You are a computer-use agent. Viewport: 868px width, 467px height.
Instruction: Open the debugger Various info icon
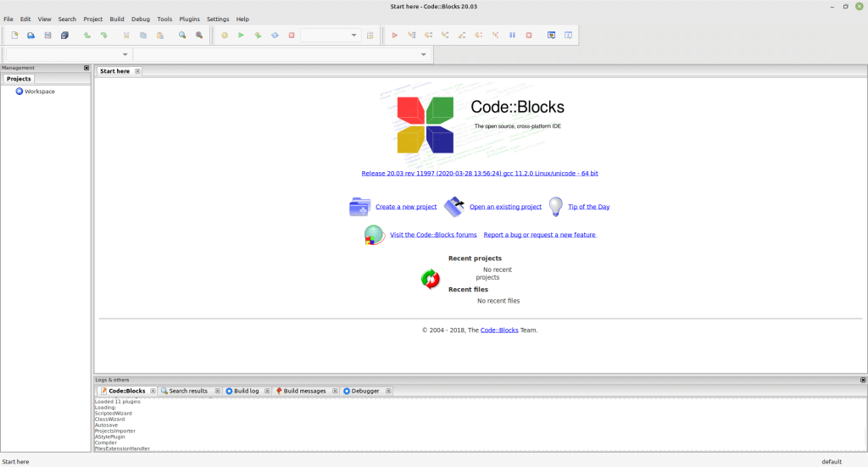[568, 35]
